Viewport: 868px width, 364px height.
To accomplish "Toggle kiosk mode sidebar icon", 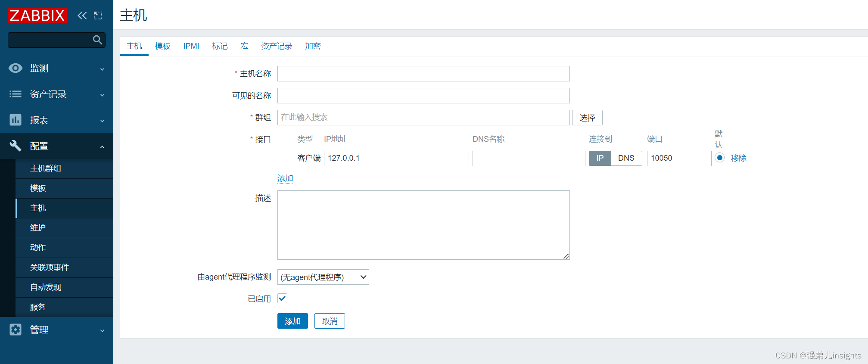I will (98, 16).
